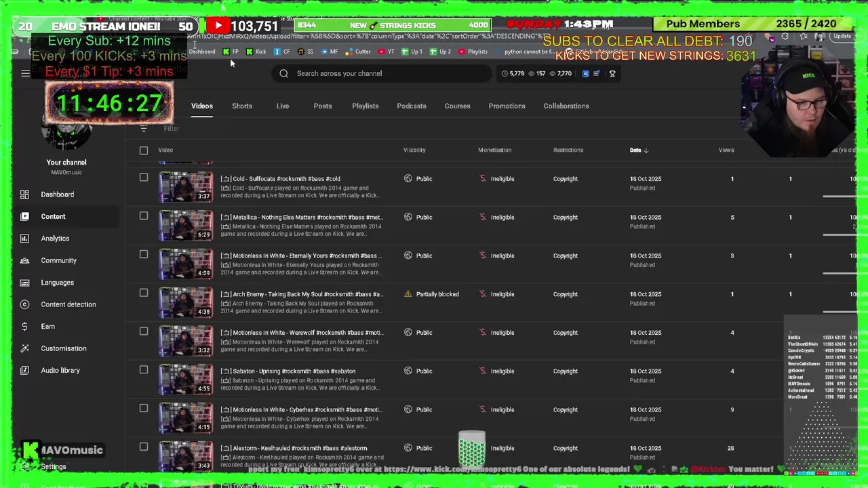
Task: Select the Metallica - Nothing Else Matters checkbox
Action: (144, 216)
